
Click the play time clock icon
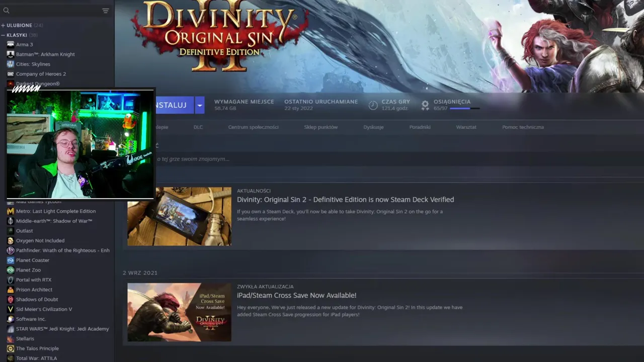pos(373,105)
